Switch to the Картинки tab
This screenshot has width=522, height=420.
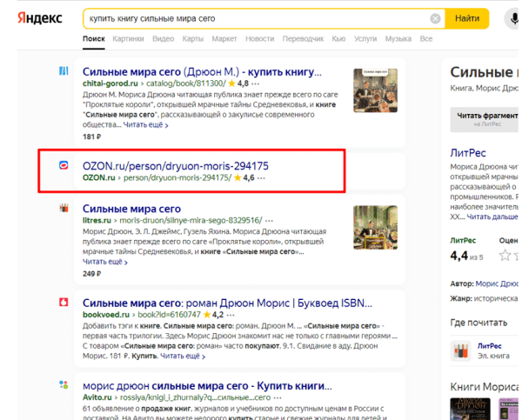128,39
